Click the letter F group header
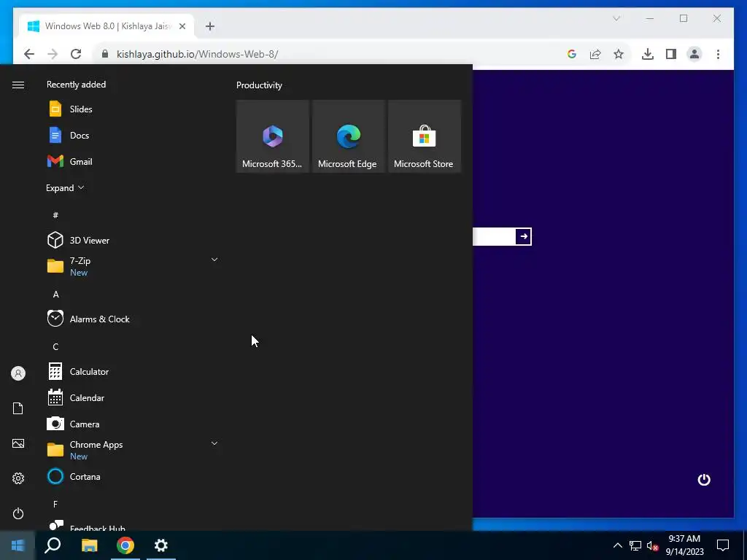This screenshot has height=560, width=747. pos(55,504)
